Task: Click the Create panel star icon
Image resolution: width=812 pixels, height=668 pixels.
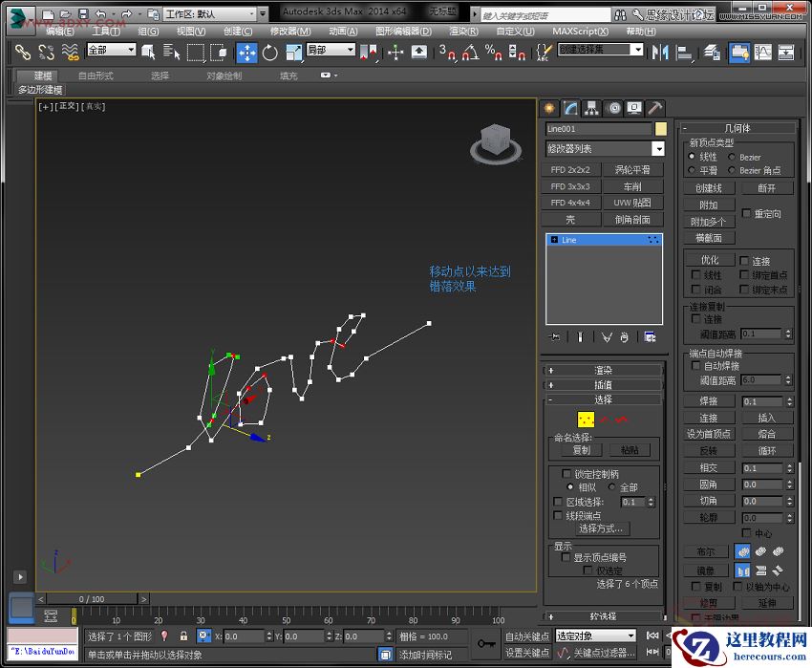Action: click(x=549, y=108)
